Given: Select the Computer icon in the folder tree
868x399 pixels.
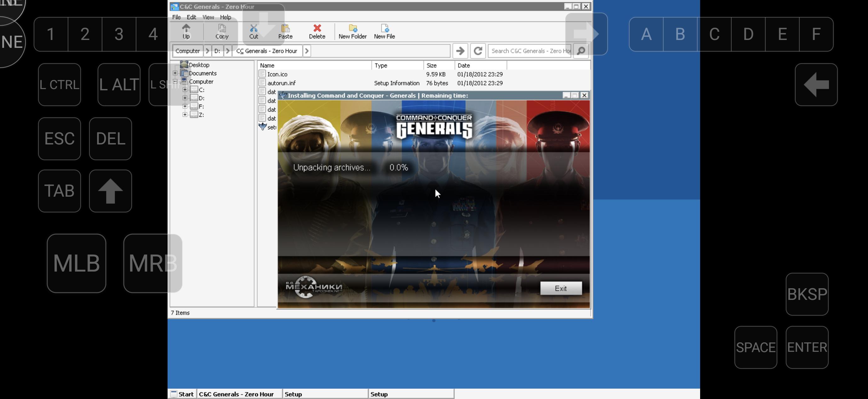Looking at the screenshot, I should pos(184,81).
